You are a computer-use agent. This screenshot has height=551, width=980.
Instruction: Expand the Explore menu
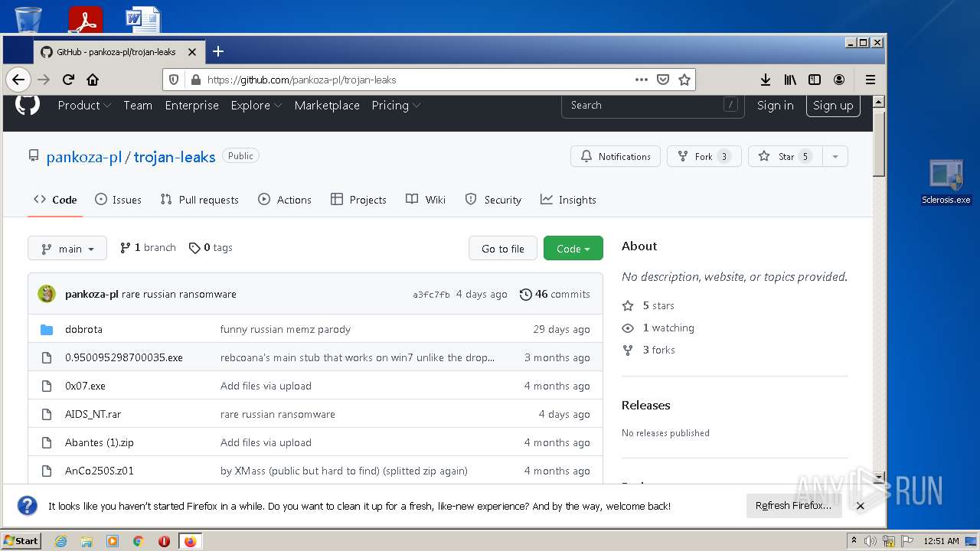click(256, 105)
